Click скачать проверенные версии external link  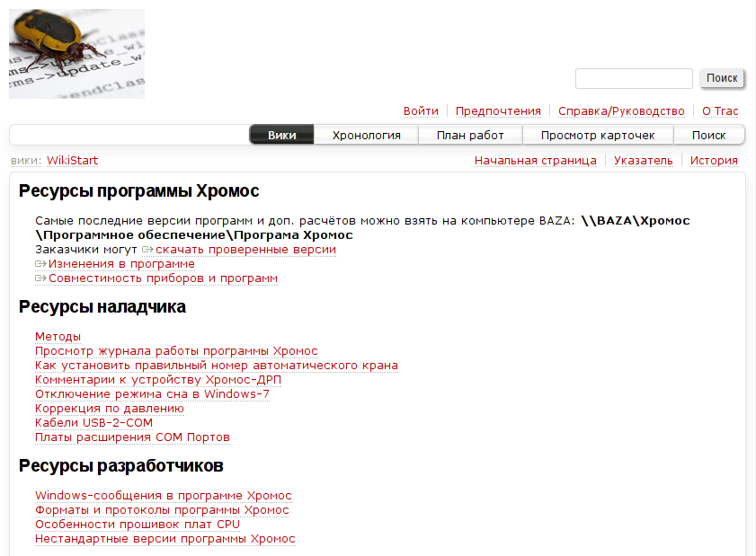coord(245,250)
